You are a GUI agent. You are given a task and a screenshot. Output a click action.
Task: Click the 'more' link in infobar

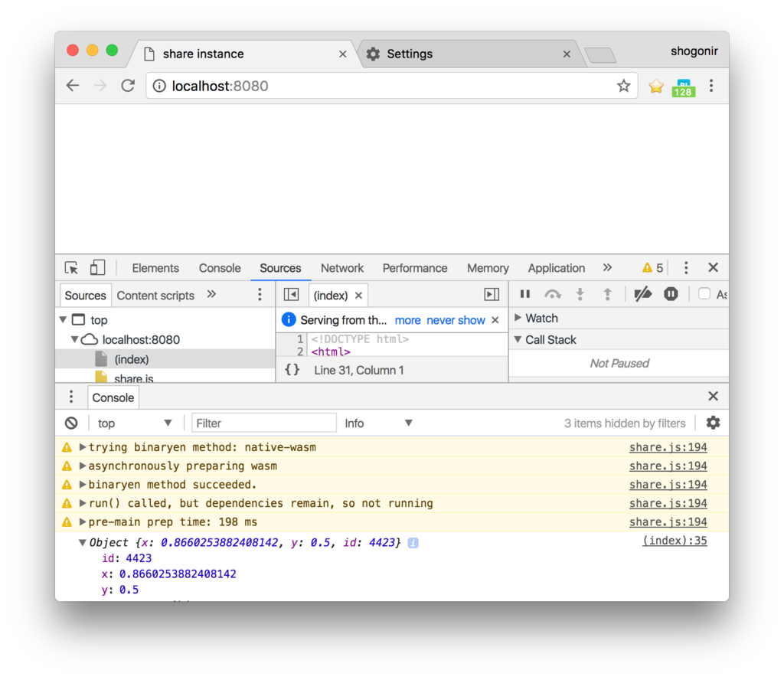pos(407,320)
